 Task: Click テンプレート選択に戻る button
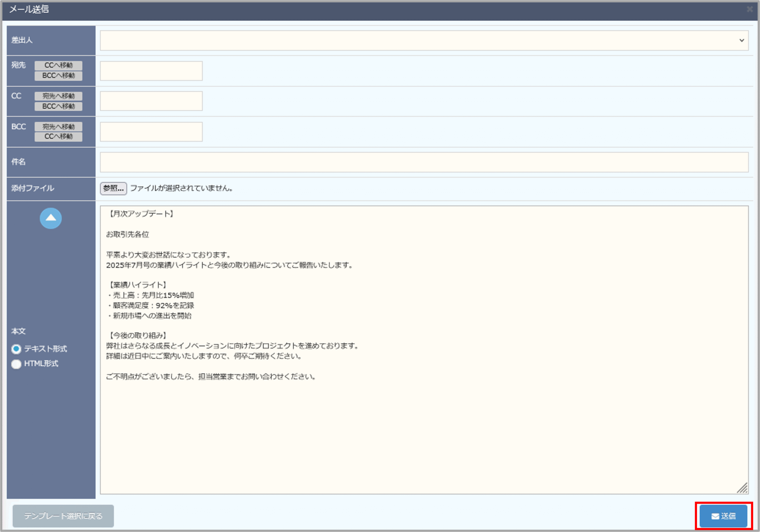[63, 515]
